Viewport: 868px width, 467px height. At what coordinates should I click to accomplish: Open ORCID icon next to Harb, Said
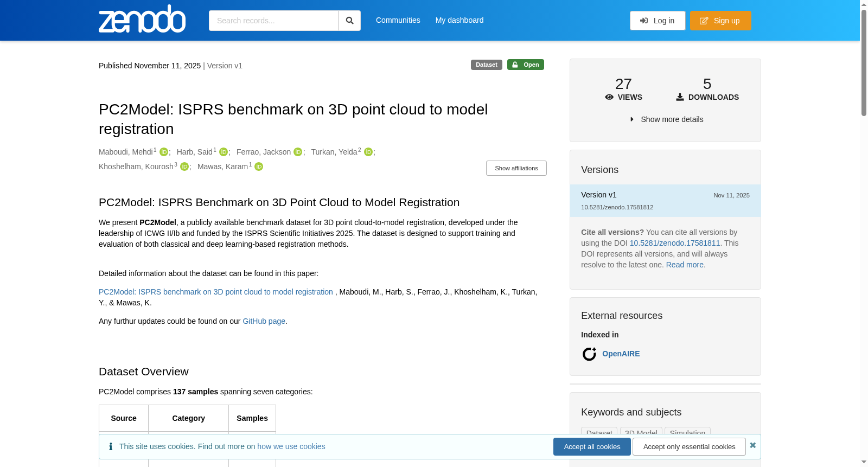point(224,152)
